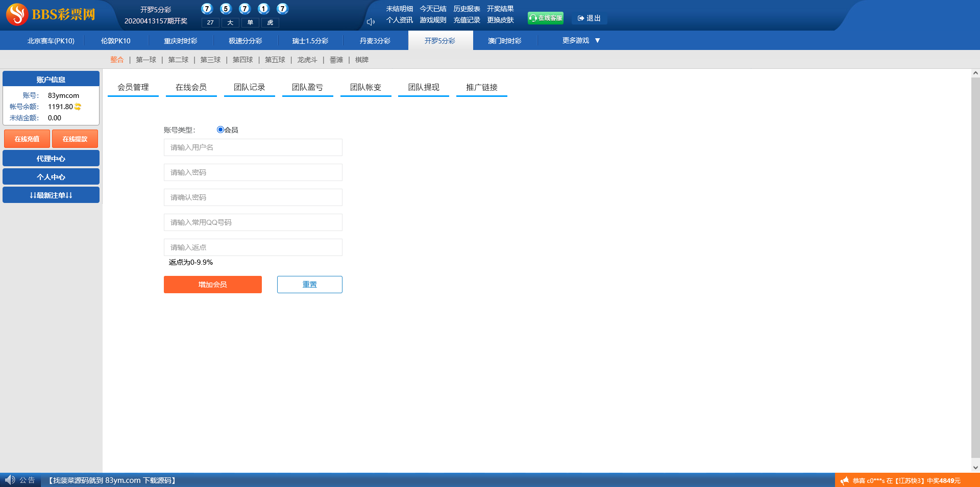Click the 公告 speaker icon at bottom
This screenshot has width=980, height=487.
point(10,480)
